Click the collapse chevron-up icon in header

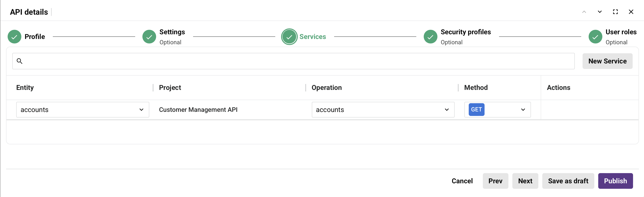(584, 12)
